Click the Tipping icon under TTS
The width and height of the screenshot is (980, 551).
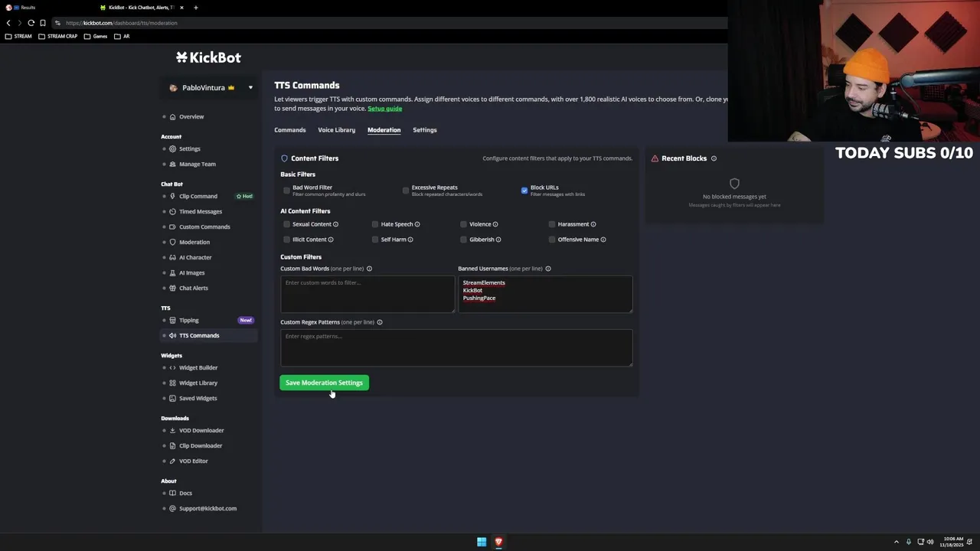[x=172, y=321]
